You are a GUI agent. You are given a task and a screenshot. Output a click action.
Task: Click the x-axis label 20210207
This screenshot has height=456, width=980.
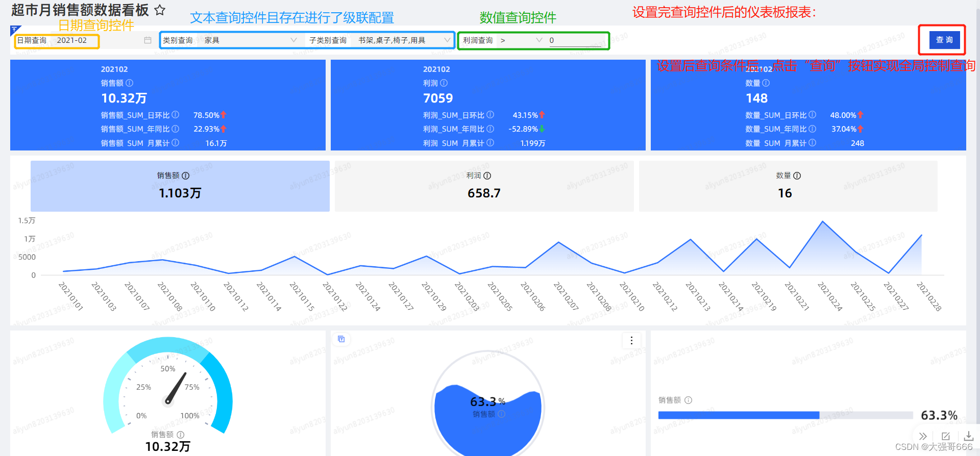coord(566,296)
